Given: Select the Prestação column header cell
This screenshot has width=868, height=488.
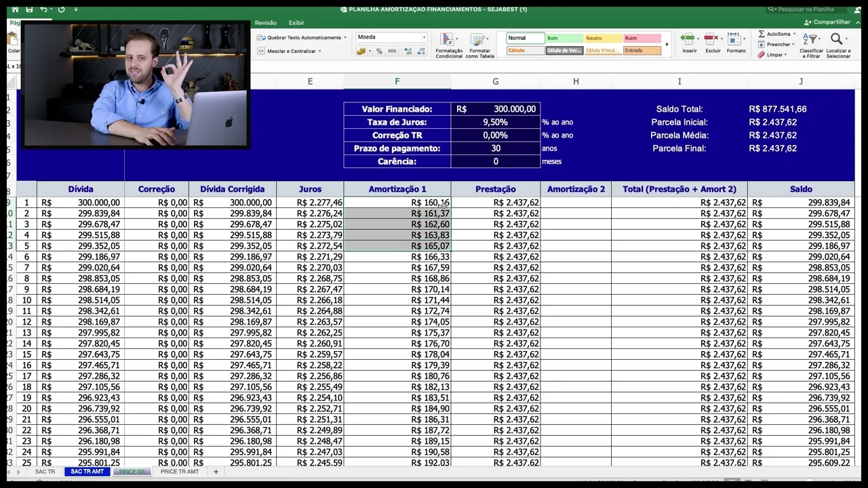Looking at the screenshot, I should (496, 189).
